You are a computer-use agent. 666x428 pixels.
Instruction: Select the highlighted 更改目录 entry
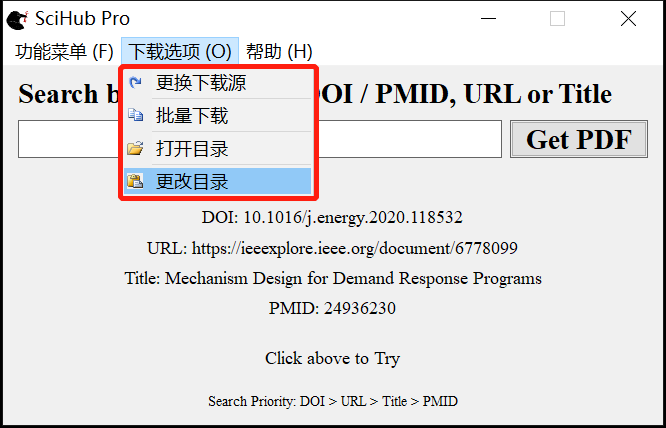tap(217, 181)
